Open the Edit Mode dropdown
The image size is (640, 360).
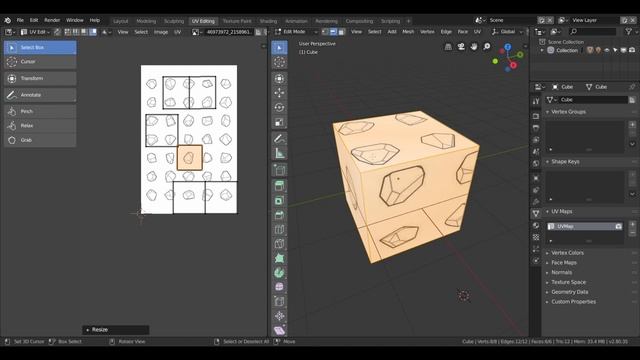[296, 32]
